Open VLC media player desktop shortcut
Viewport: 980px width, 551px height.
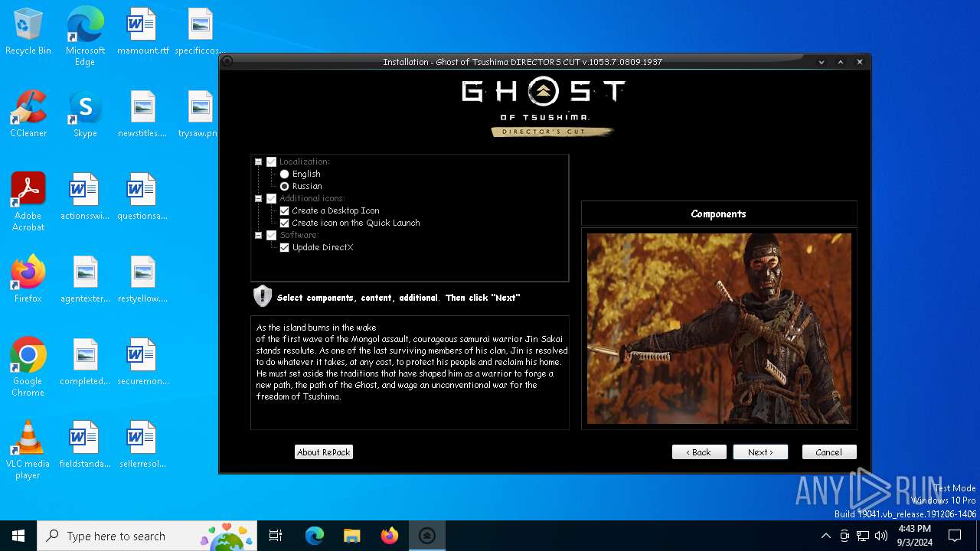(x=28, y=450)
